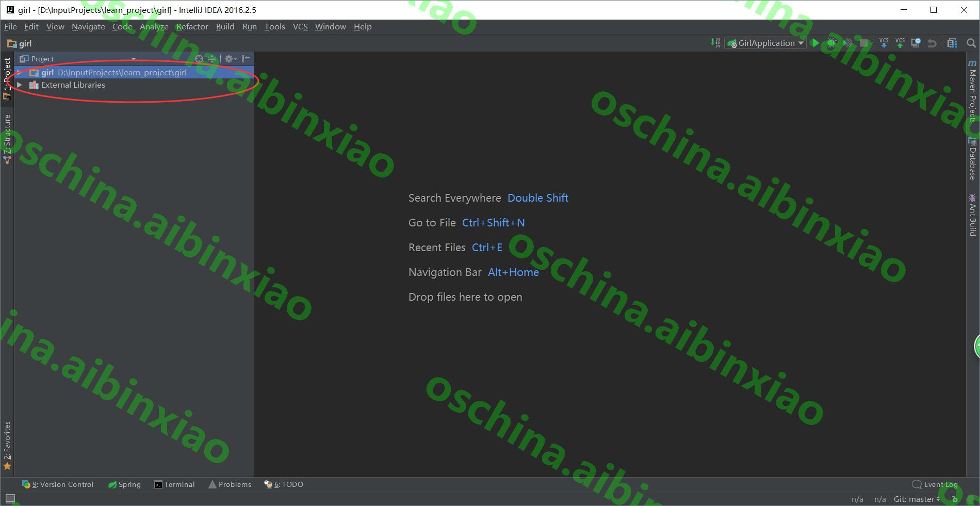Open the Problems tool window
The height and width of the screenshot is (506, 980).
[230, 484]
